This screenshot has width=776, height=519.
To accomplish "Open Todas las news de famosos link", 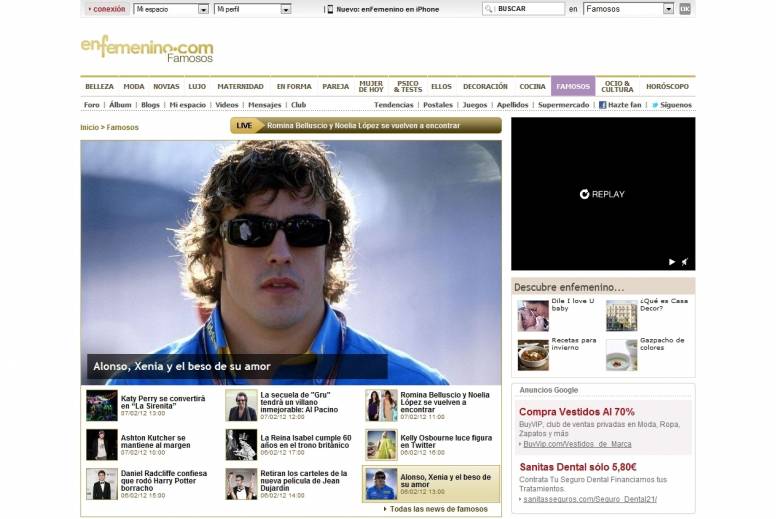I will pyautogui.click(x=438, y=509).
